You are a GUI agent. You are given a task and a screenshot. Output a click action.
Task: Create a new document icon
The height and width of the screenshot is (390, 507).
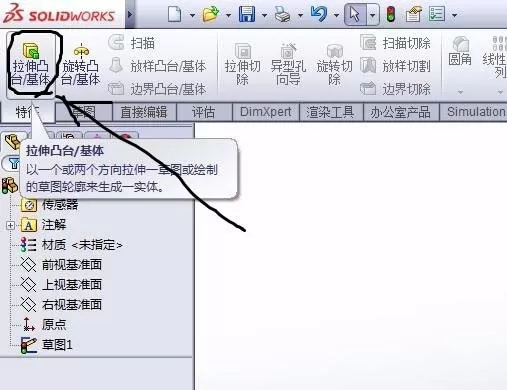(x=175, y=15)
